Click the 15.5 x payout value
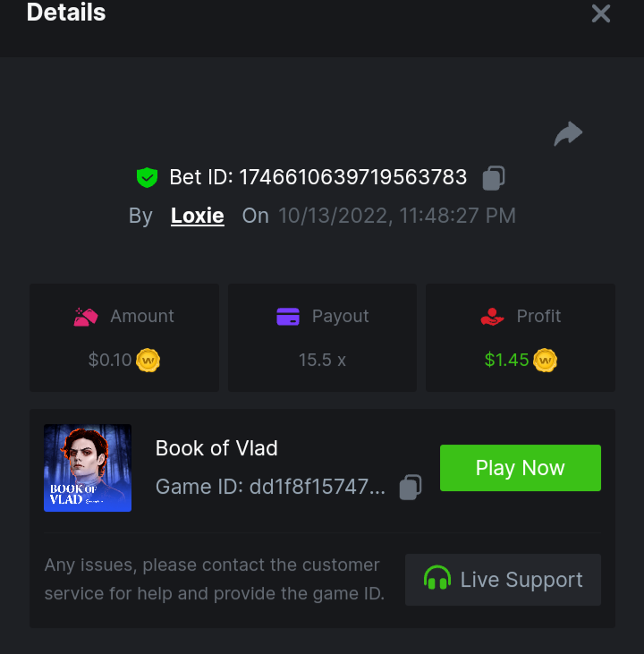Image resolution: width=644 pixels, height=654 pixels. coord(322,361)
